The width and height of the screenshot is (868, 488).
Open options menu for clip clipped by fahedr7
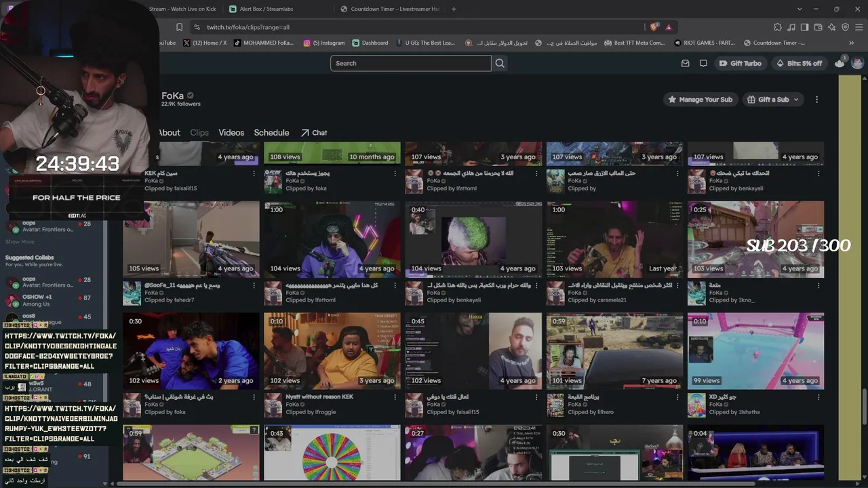(x=254, y=285)
